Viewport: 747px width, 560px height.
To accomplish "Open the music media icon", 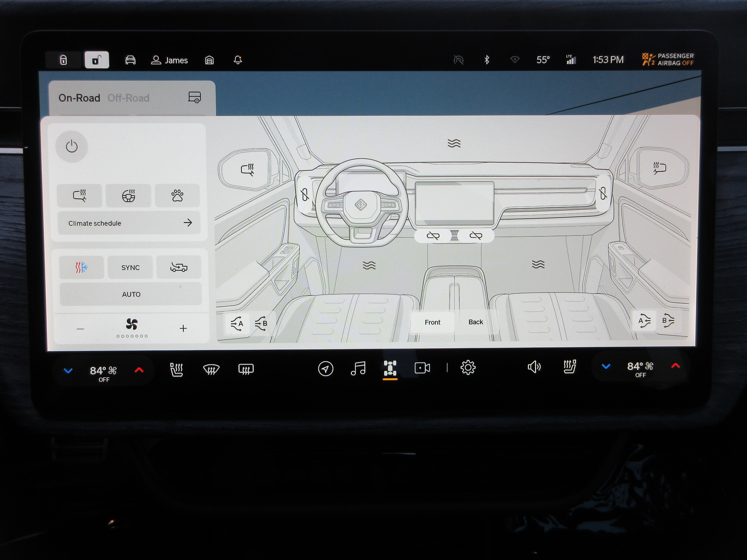I will tap(358, 368).
